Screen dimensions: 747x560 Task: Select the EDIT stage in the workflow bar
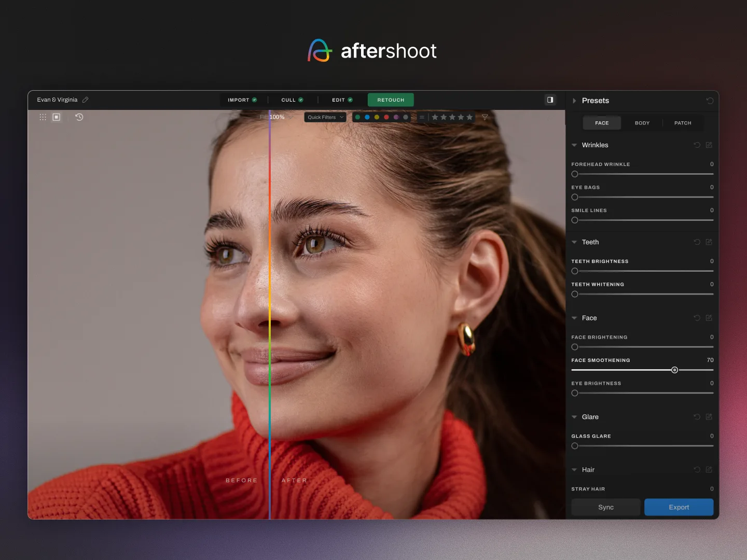pyautogui.click(x=338, y=100)
